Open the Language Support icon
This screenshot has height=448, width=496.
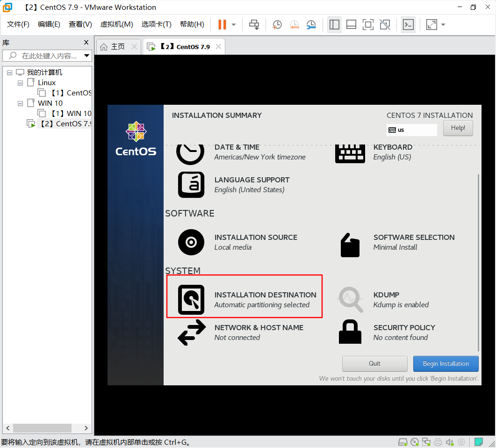tap(191, 185)
